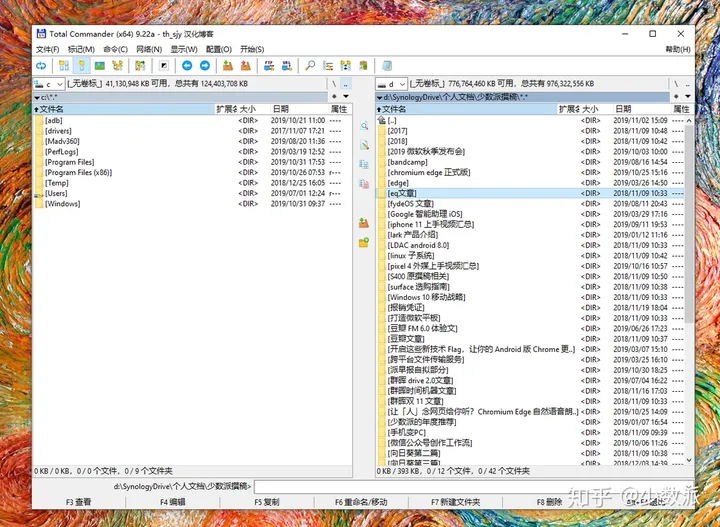
Task: Open left panel directory history arrow
Action: click(346, 96)
